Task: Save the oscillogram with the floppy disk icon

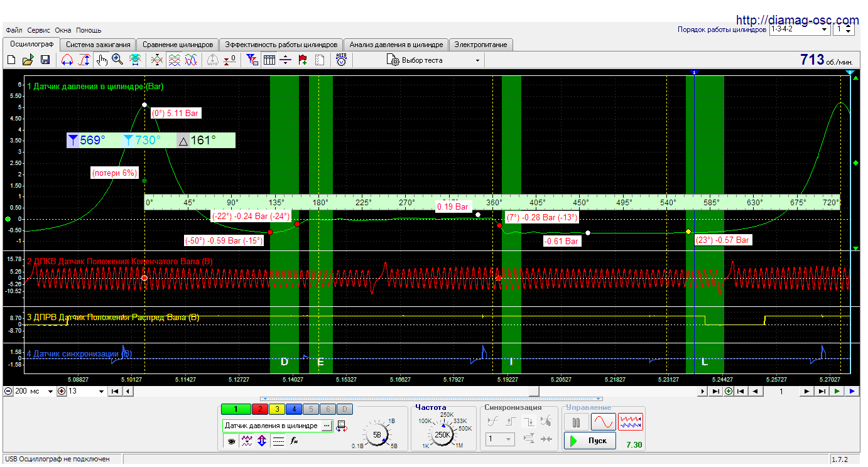Action: (45, 60)
